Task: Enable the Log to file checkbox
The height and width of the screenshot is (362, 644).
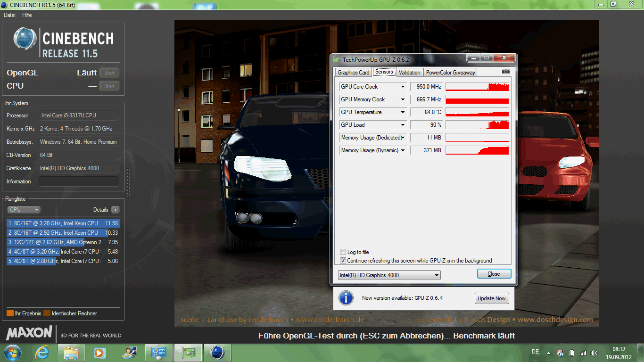Action: tap(343, 252)
